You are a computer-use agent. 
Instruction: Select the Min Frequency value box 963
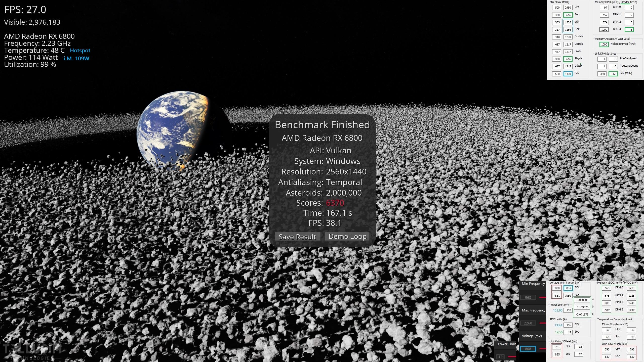click(528, 297)
